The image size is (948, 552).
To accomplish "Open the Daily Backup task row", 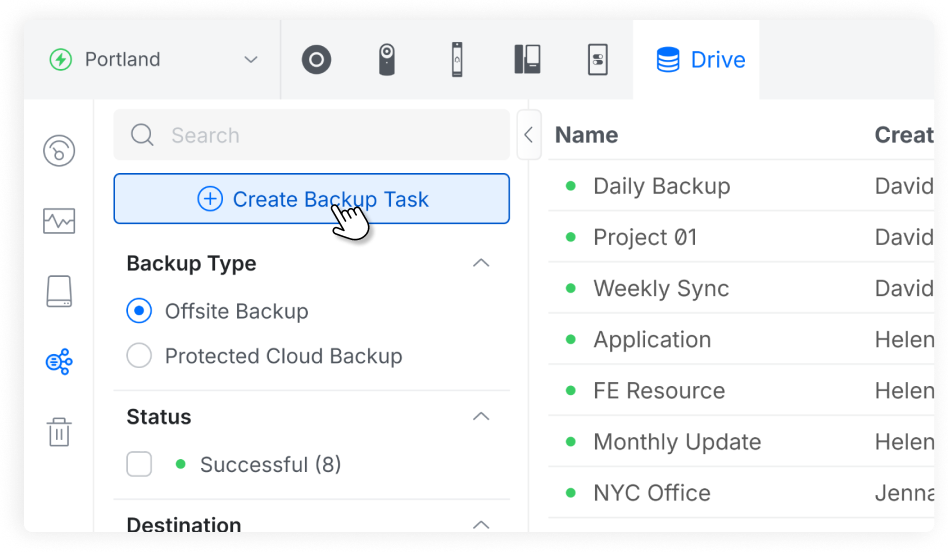I will [x=661, y=186].
